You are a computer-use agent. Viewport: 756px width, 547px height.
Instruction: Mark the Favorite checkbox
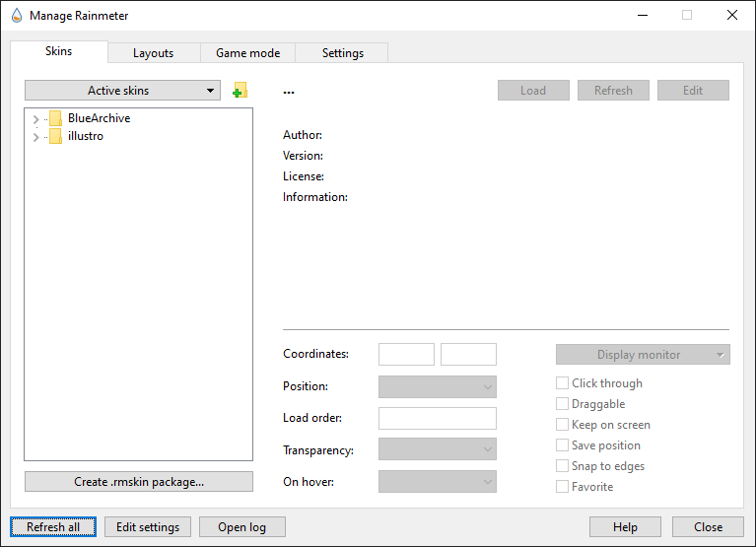(562, 487)
